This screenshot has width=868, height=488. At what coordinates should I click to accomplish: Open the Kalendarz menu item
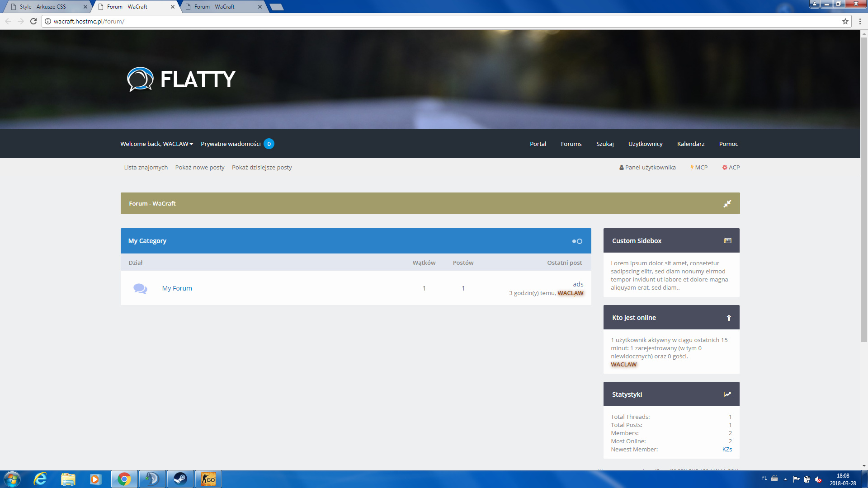(690, 144)
